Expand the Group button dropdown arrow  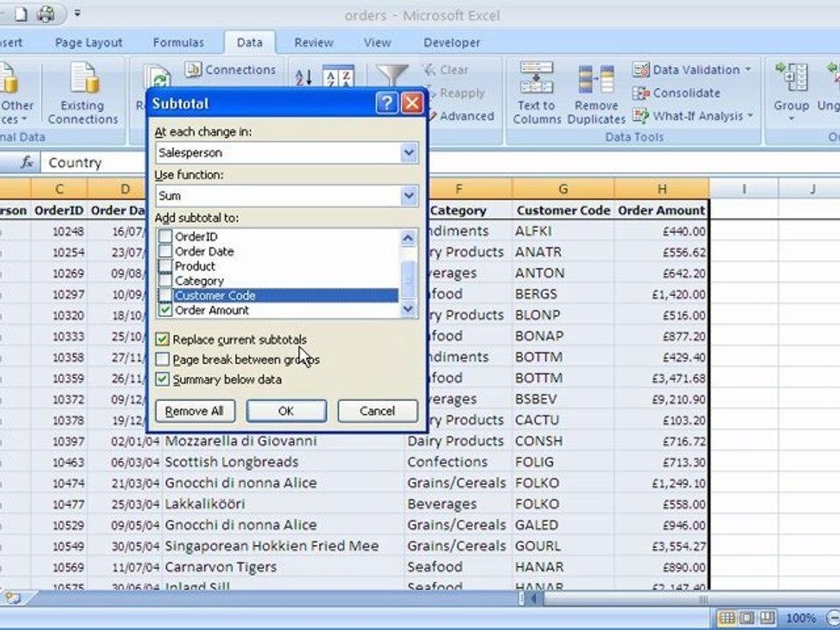[x=791, y=119]
